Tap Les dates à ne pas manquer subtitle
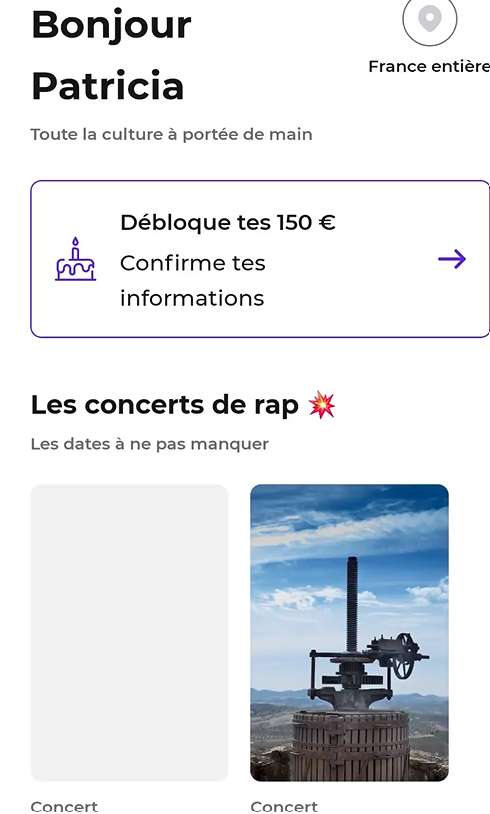 coord(149,444)
